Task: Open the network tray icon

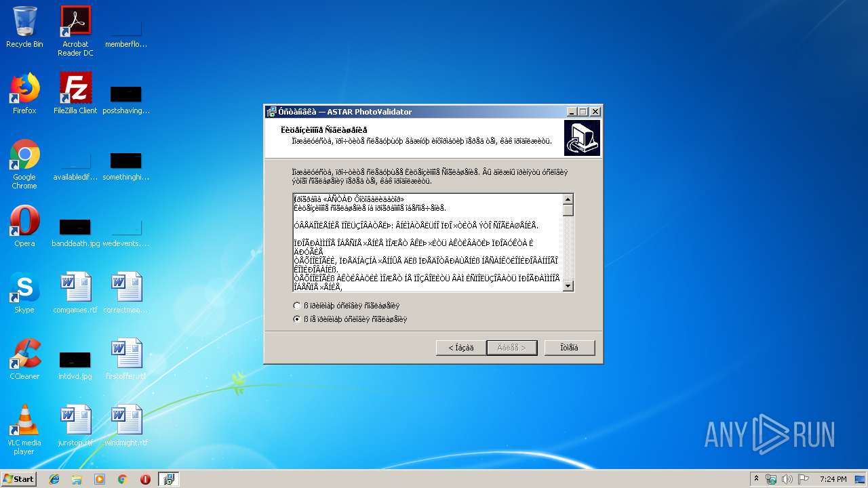Action: pyautogui.click(x=771, y=479)
